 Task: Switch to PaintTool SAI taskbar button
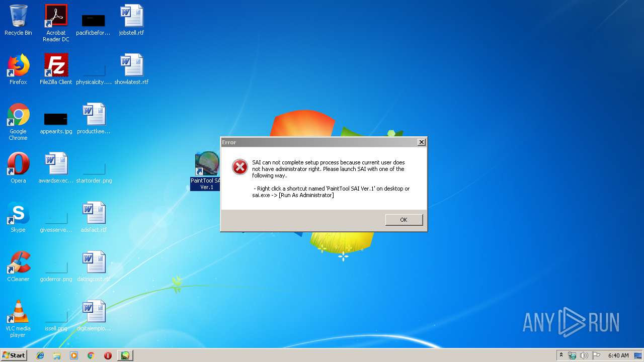click(x=125, y=355)
